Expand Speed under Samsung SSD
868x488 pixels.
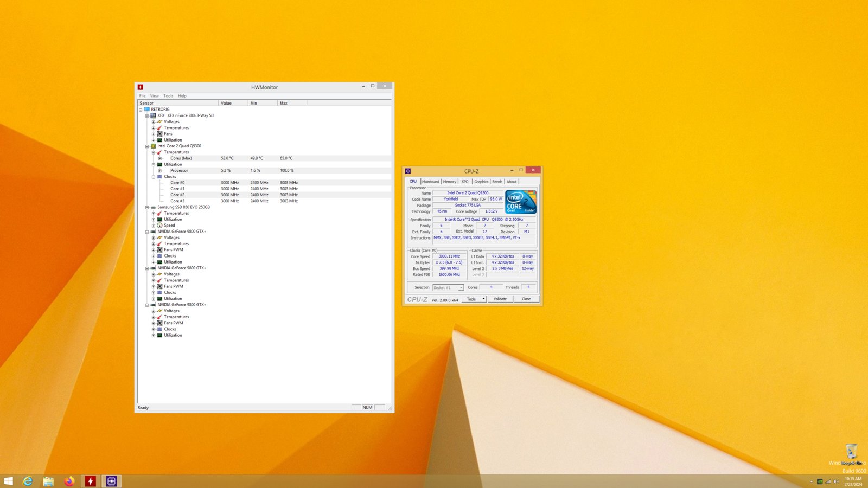[154, 226]
